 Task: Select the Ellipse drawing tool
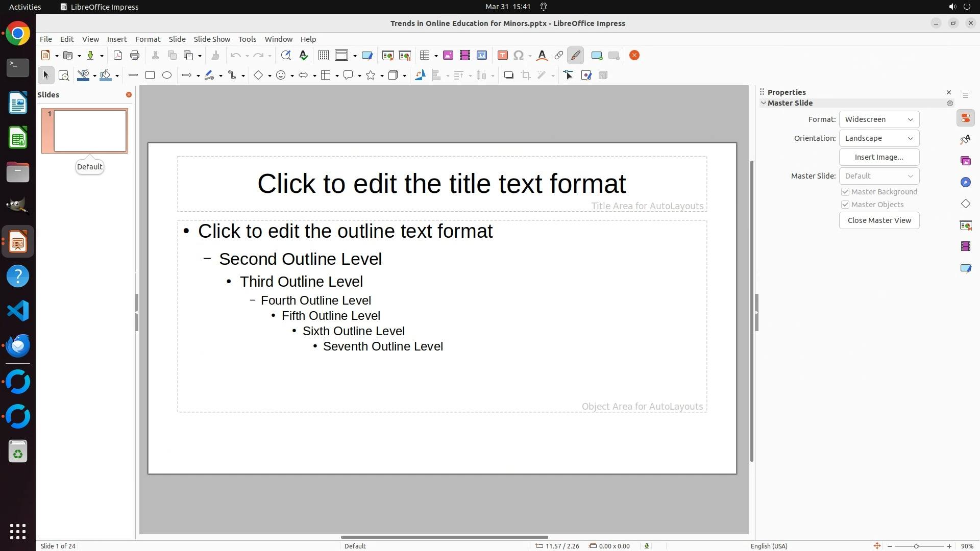[167, 76]
